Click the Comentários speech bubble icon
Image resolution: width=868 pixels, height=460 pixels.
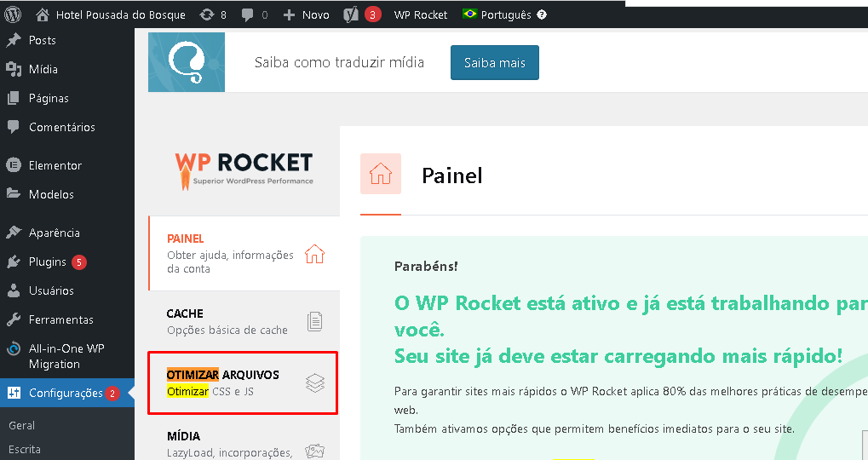[x=14, y=127]
